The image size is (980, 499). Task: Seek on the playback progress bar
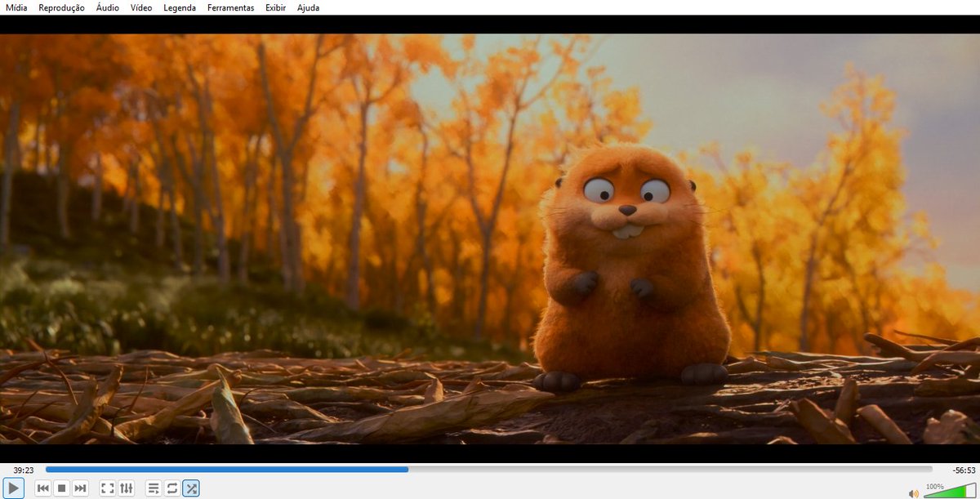(x=488, y=470)
